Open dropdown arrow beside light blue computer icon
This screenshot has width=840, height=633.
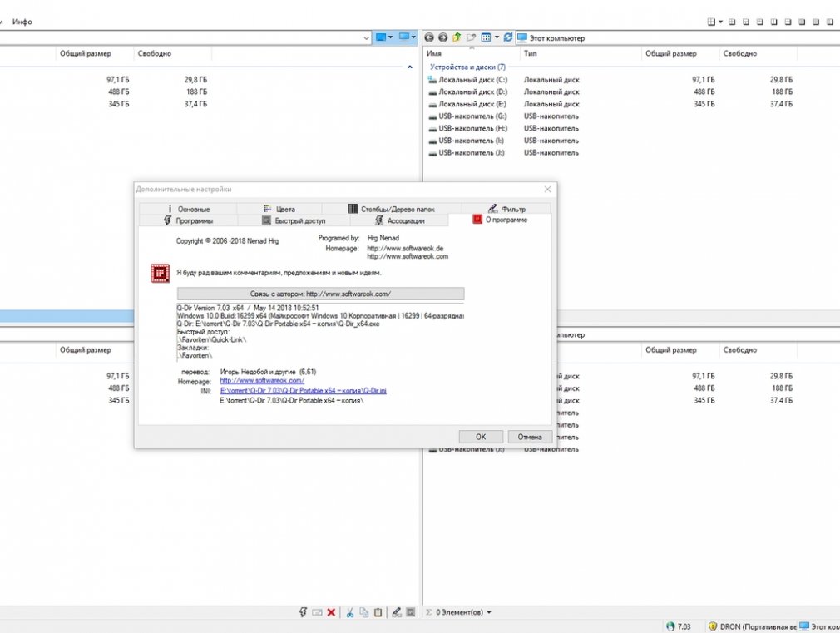[413, 37]
